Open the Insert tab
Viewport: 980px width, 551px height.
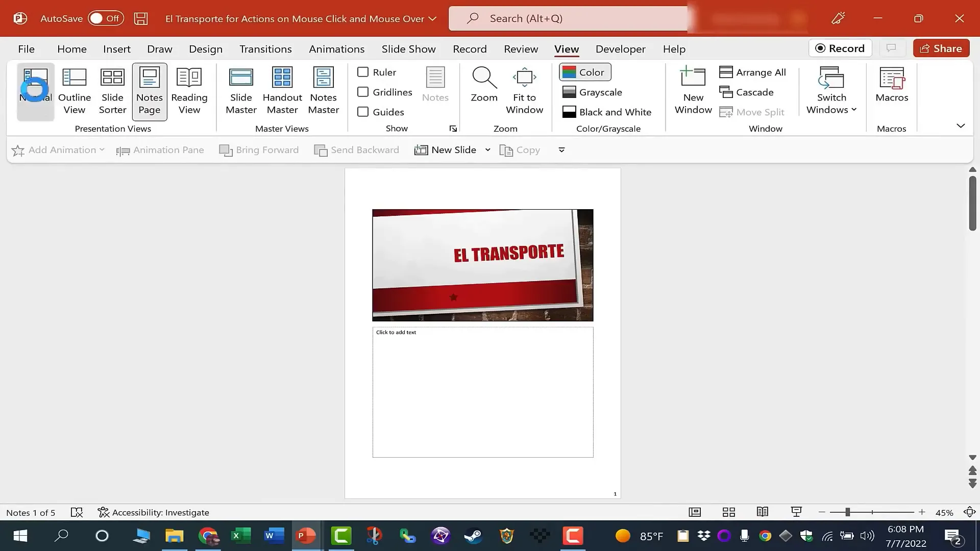pyautogui.click(x=117, y=49)
